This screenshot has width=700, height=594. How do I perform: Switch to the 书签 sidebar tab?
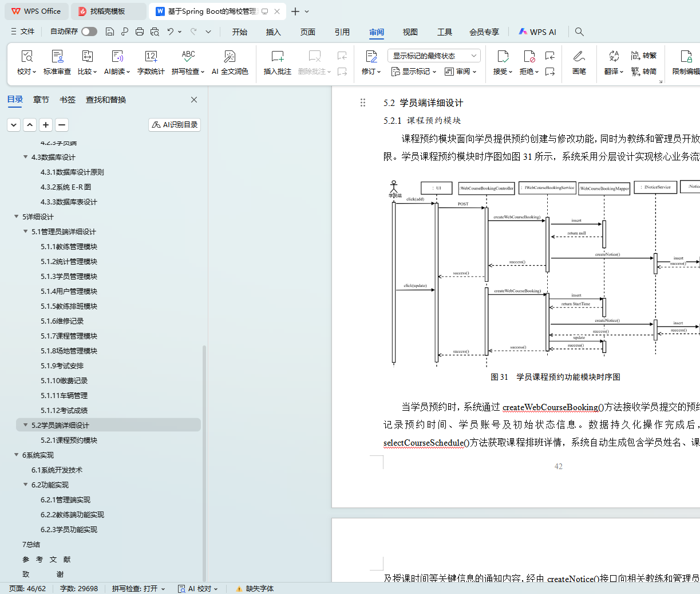(68, 100)
